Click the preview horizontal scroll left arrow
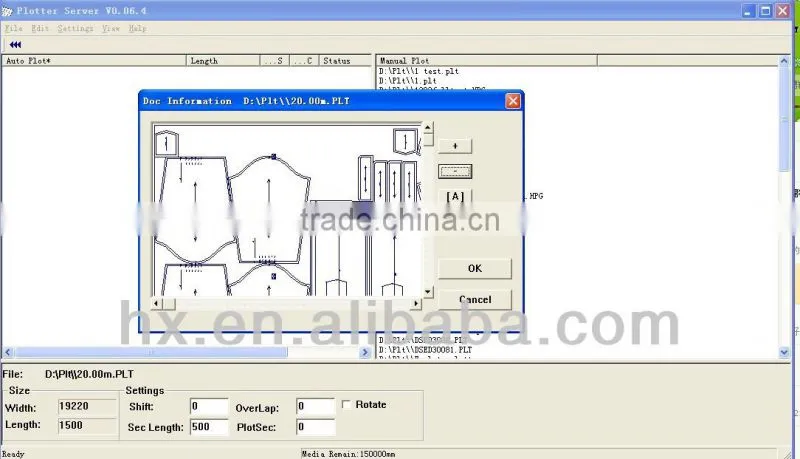Image resolution: width=800 pixels, height=459 pixels. [x=157, y=303]
